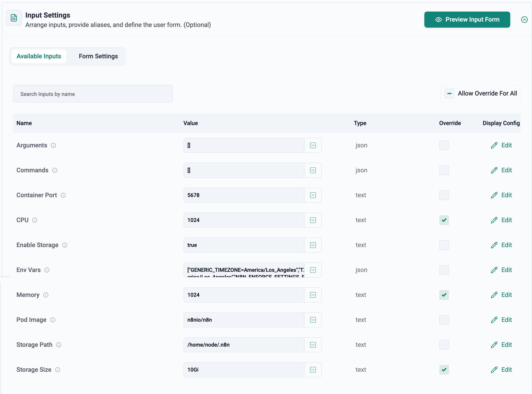Click info icon beside Container Port
This screenshot has height=394, width=532.
click(63, 195)
